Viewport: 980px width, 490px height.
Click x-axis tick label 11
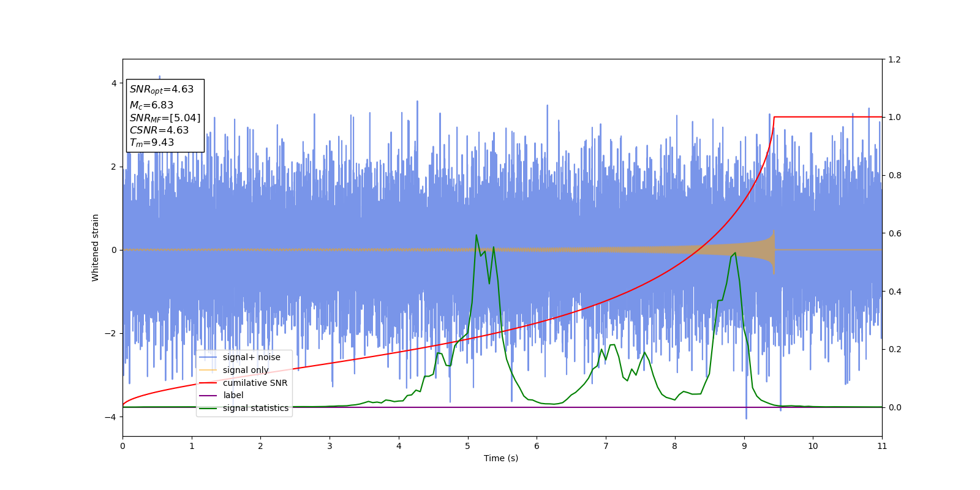(x=882, y=446)
